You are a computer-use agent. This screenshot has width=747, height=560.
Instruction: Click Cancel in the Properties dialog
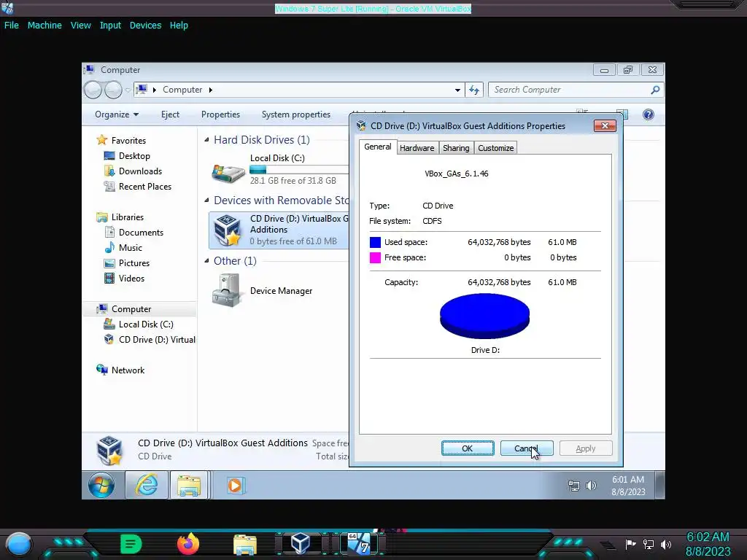(527, 448)
